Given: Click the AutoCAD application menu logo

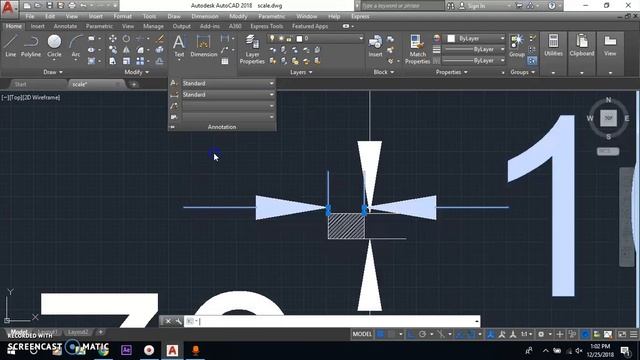Looking at the screenshot, I should [8, 7].
